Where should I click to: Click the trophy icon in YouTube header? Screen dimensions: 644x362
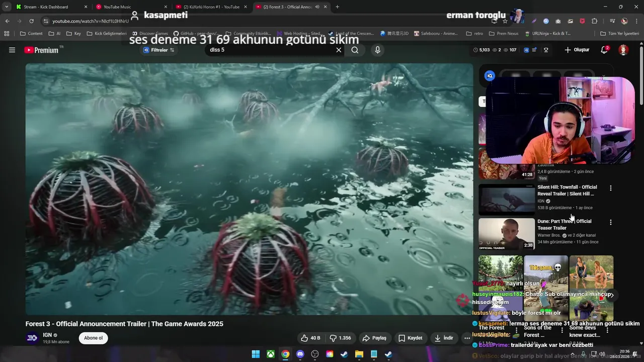pyautogui.click(x=546, y=50)
